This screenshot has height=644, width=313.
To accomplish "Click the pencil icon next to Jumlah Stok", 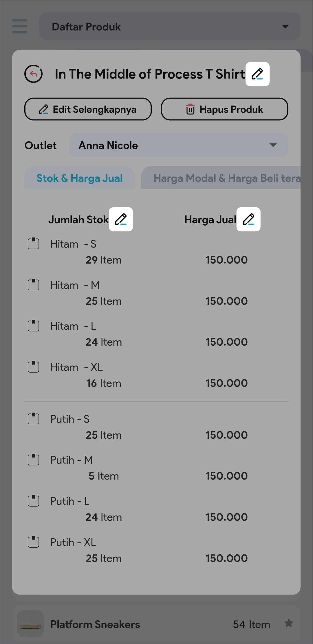I will [x=121, y=219].
